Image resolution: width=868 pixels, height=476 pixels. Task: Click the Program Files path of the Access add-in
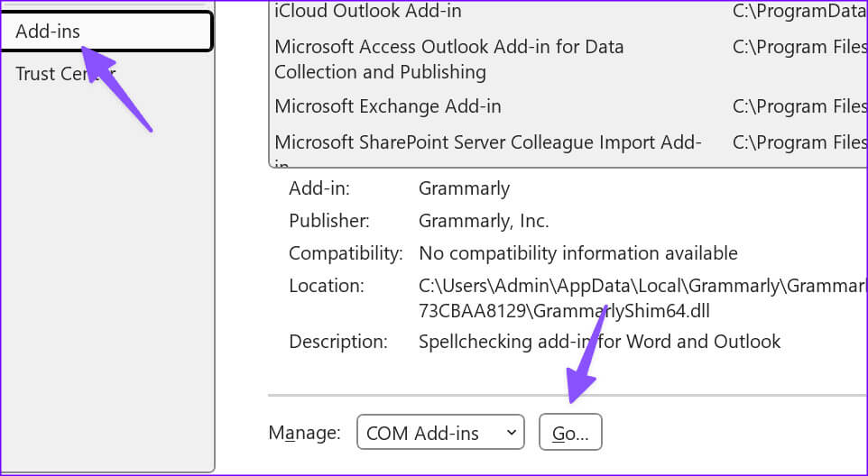coord(800,47)
